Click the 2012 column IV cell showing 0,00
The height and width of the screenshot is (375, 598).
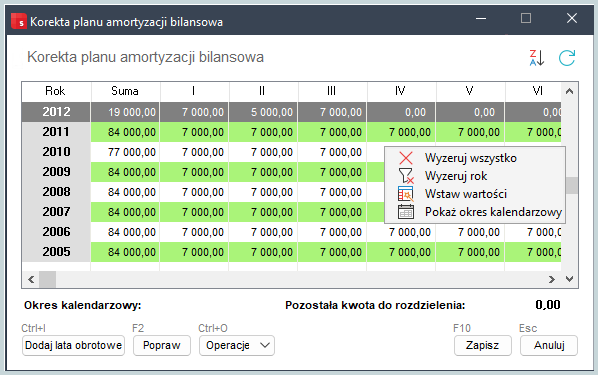401,112
